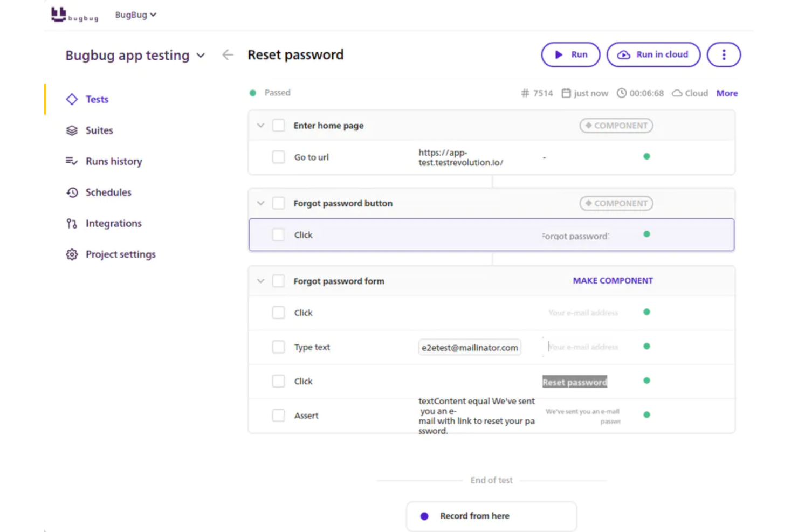Click the Schedules clock icon
Image resolution: width=798 pixels, height=532 pixels.
click(x=72, y=192)
